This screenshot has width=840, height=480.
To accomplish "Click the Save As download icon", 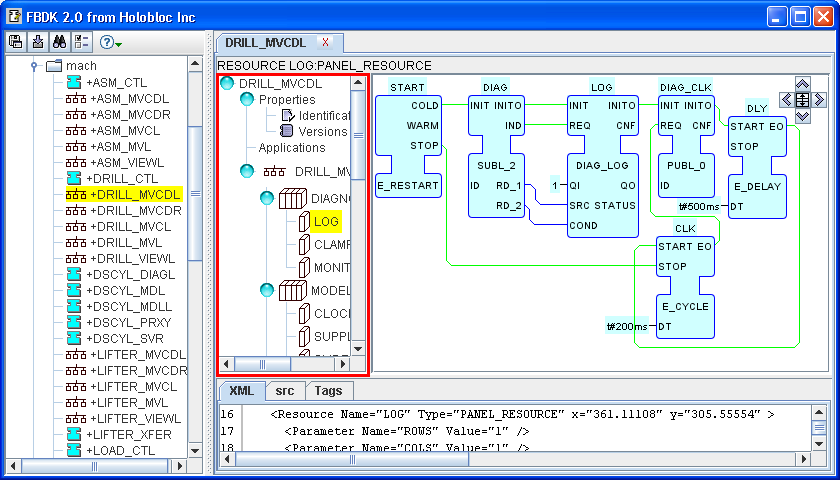I will [x=38, y=42].
